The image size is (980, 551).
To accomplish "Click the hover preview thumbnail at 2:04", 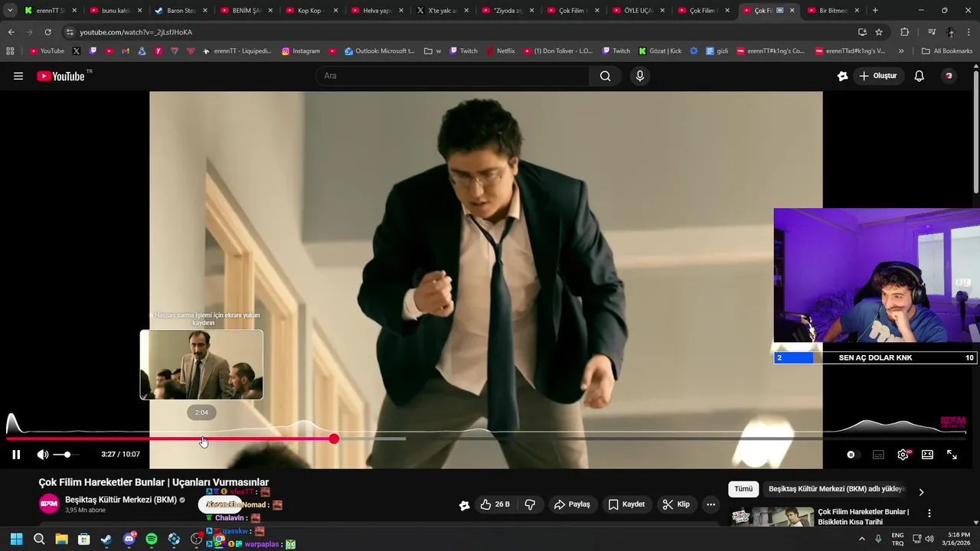I will [201, 365].
